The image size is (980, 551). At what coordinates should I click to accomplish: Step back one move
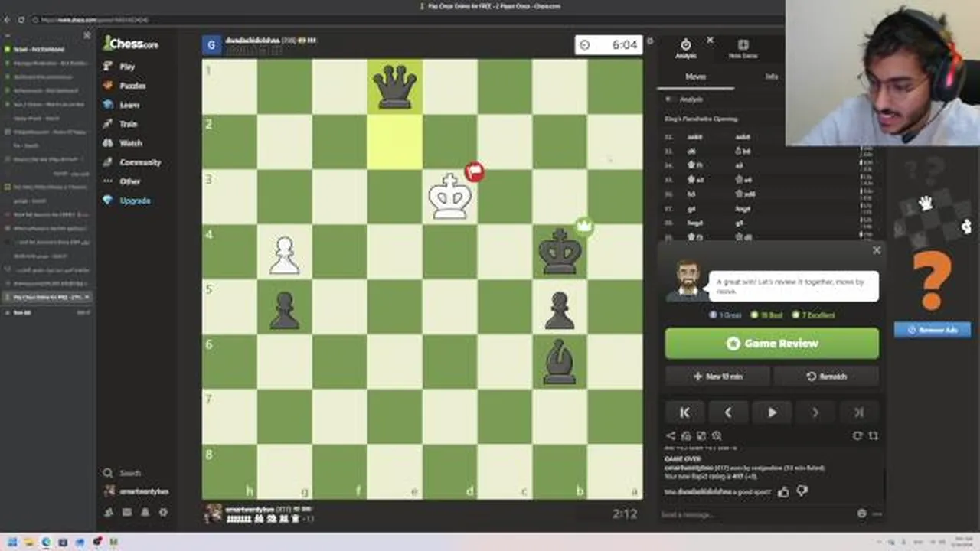[728, 412]
